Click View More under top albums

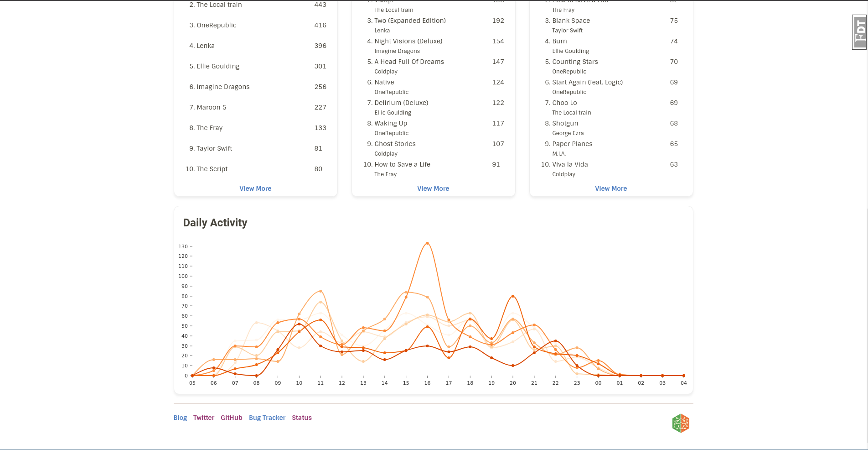coord(433,188)
